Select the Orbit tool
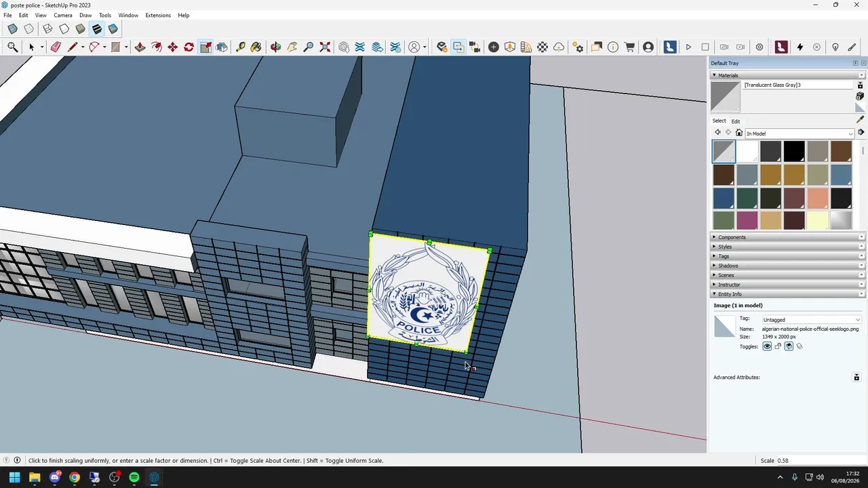This screenshot has width=868, height=488. coord(275,47)
